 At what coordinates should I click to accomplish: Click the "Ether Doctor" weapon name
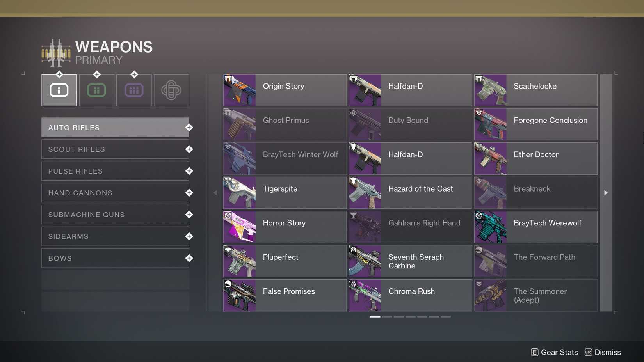(x=536, y=154)
